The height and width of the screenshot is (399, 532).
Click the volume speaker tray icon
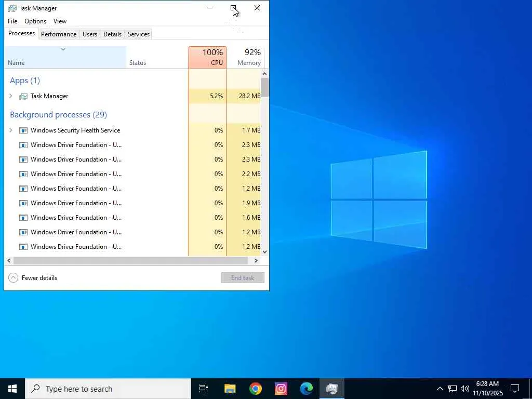pos(464,389)
